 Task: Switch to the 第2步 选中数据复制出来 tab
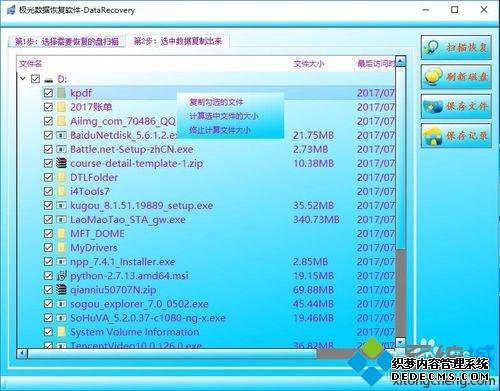[178, 41]
